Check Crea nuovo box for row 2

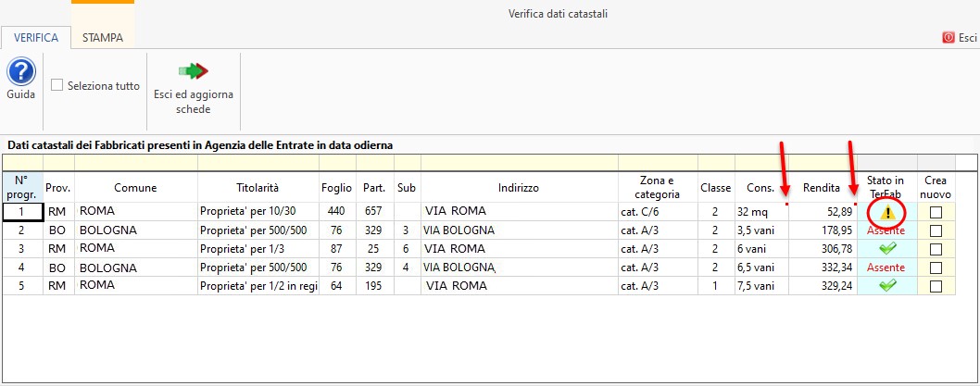(936, 230)
